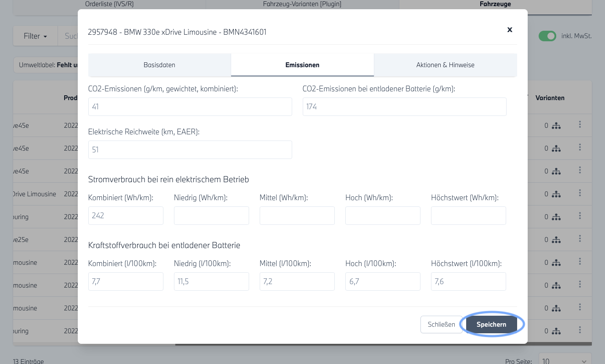The image size is (605, 364).
Task: Click the CO2-Emissionen gewichtet kombiniert field
Action: [190, 107]
